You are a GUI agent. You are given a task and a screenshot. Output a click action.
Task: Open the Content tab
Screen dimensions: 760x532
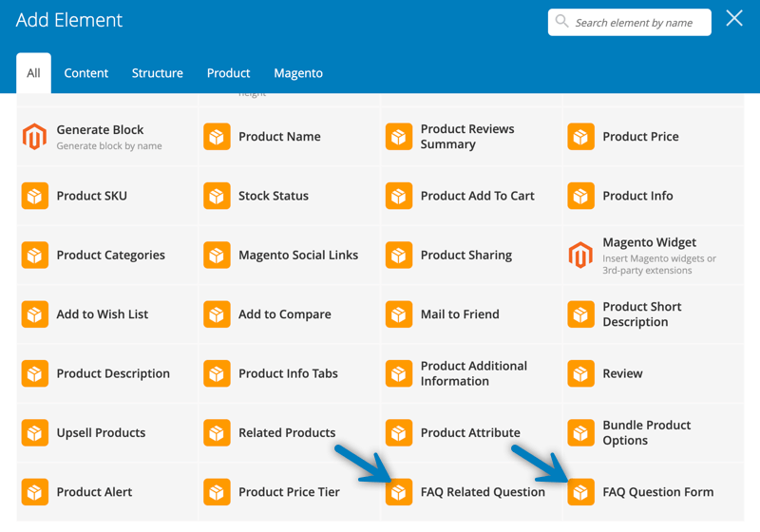(x=86, y=73)
